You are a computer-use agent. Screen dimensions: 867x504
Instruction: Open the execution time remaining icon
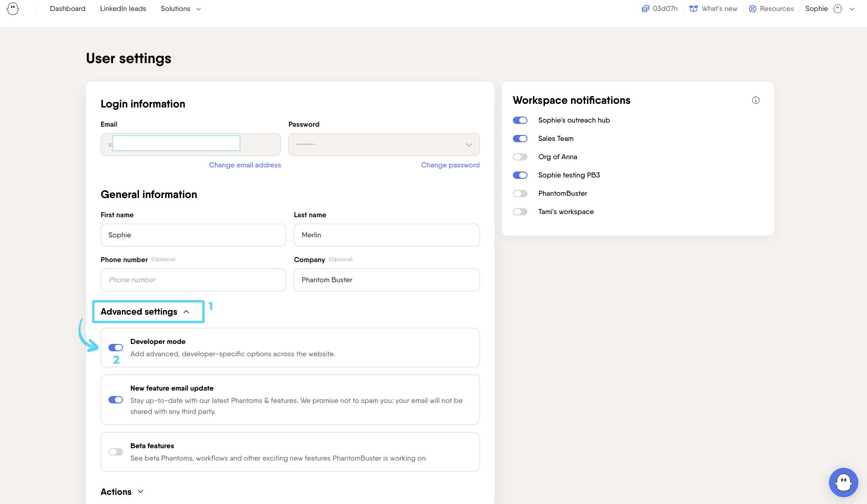tap(645, 9)
